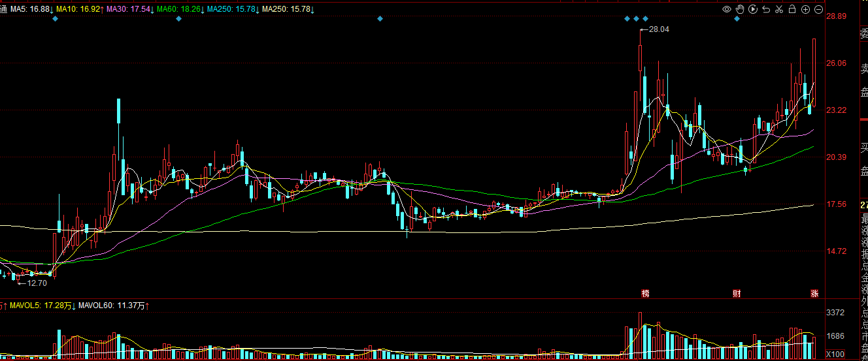This screenshot has width=868, height=361.
Task: Select the scissors cut tool
Action: (x=779, y=9)
